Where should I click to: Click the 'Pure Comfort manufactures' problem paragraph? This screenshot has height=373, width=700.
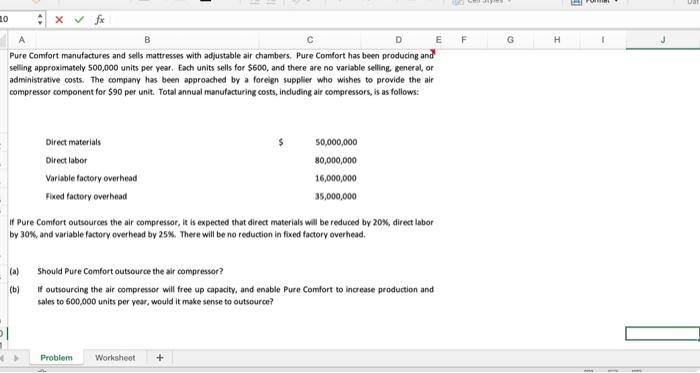[221, 74]
